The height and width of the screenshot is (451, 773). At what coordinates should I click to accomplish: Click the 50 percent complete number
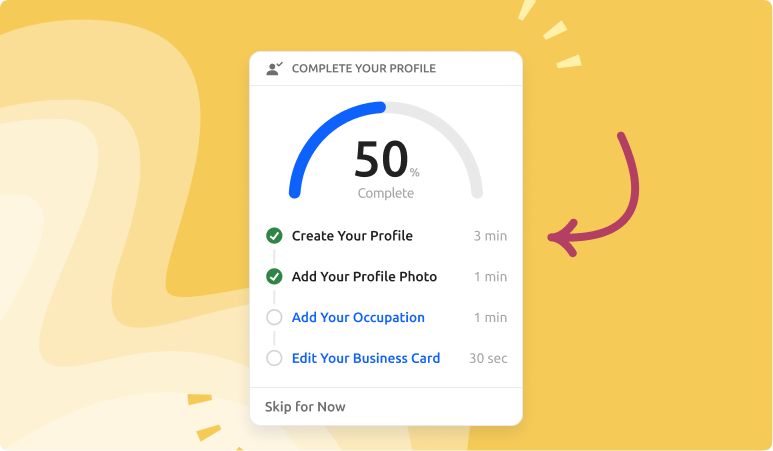[x=381, y=159]
